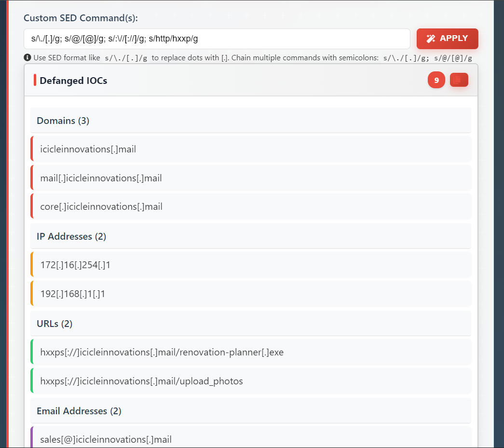Click the red 9 count badge

pyautogui.click(x=436, y=80)
